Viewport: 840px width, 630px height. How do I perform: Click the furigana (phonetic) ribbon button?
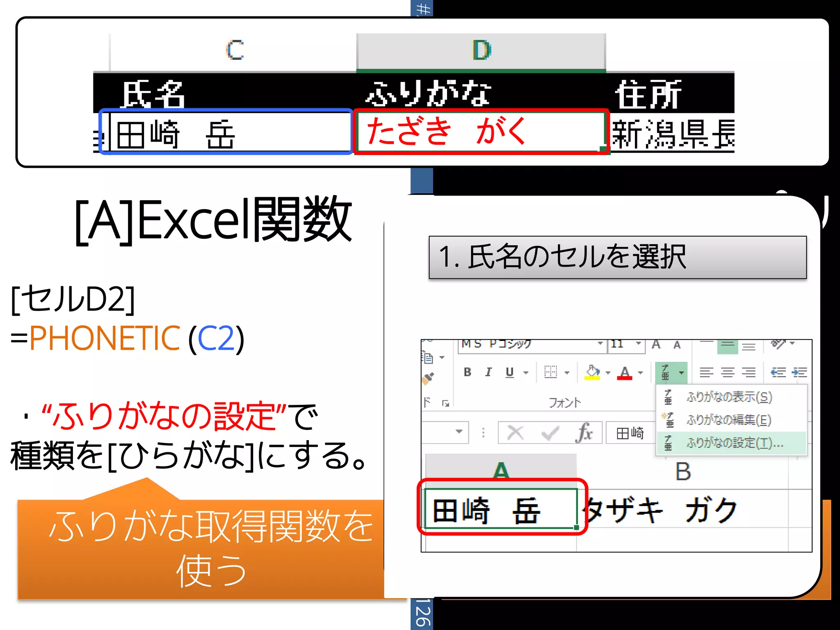(665, 372)
